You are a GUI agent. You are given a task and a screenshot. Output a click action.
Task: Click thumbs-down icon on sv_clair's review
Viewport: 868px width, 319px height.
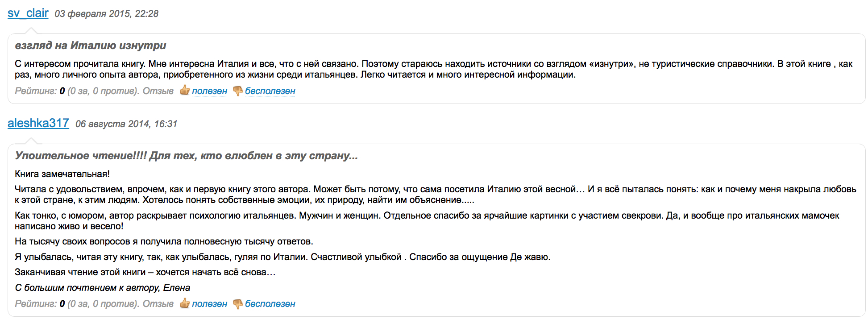(x=238, y=91)
